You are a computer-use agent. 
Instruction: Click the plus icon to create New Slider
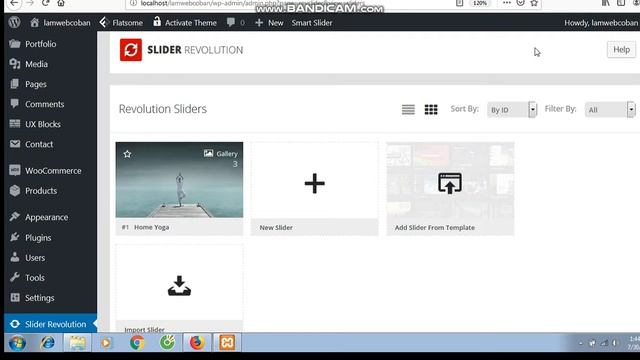tap(315, 183)
